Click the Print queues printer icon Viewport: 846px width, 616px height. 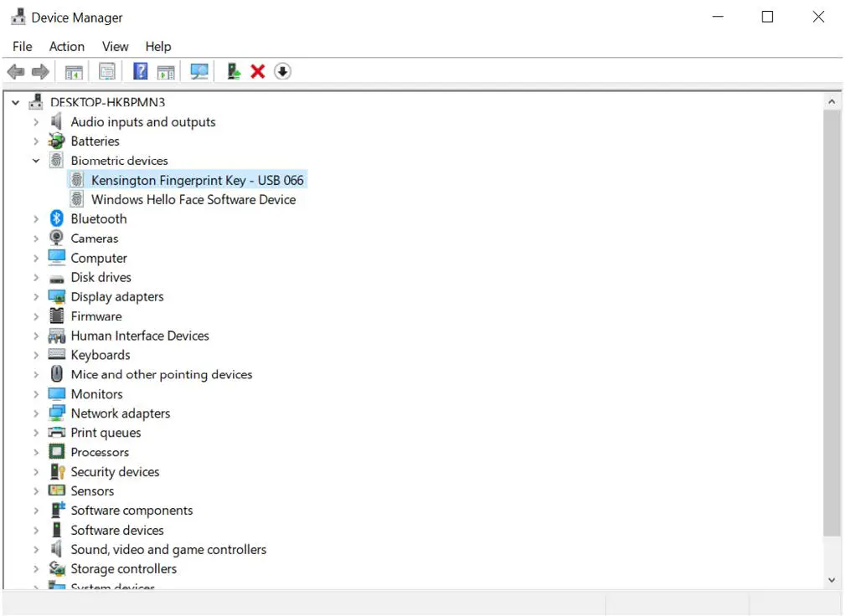57,432
